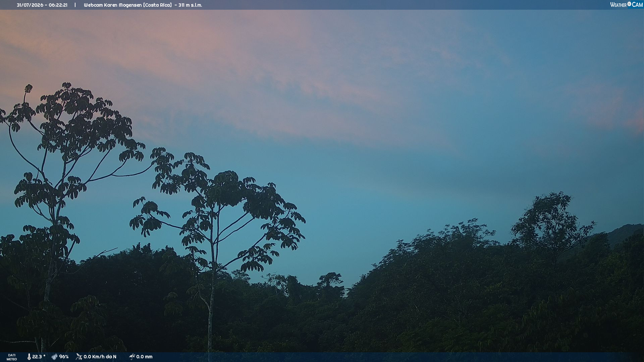This screenshot has height=362, width=644.
Task: Click the wind vane icon
Action: tap(79, 357)
